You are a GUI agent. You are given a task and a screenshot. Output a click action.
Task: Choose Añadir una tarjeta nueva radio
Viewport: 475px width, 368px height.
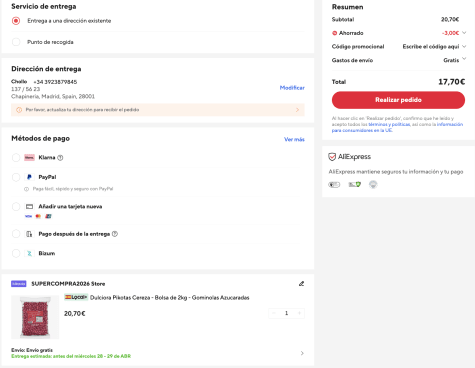[x=16, y=207]
